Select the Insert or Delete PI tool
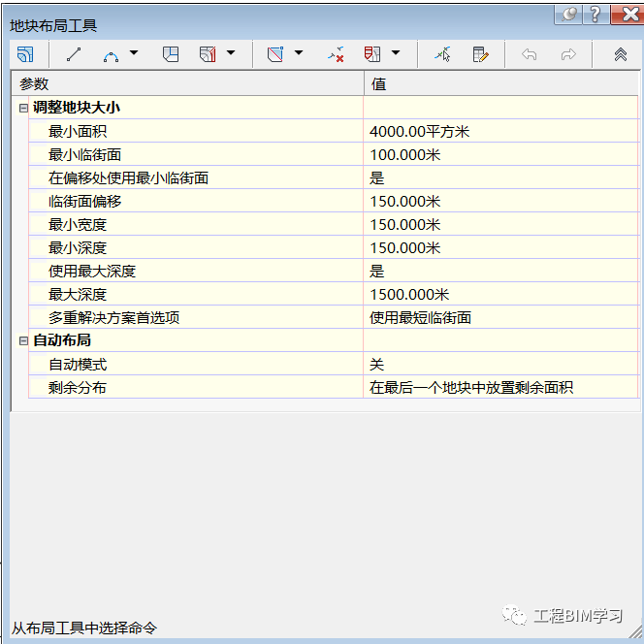Viewport: 644px width, 644px height. point(275,54)
